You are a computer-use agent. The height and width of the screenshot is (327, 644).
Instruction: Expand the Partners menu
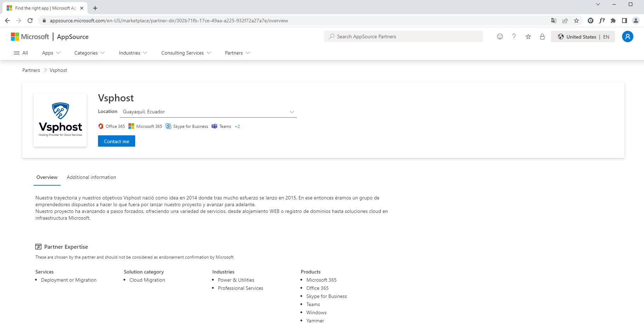[237, 53]
